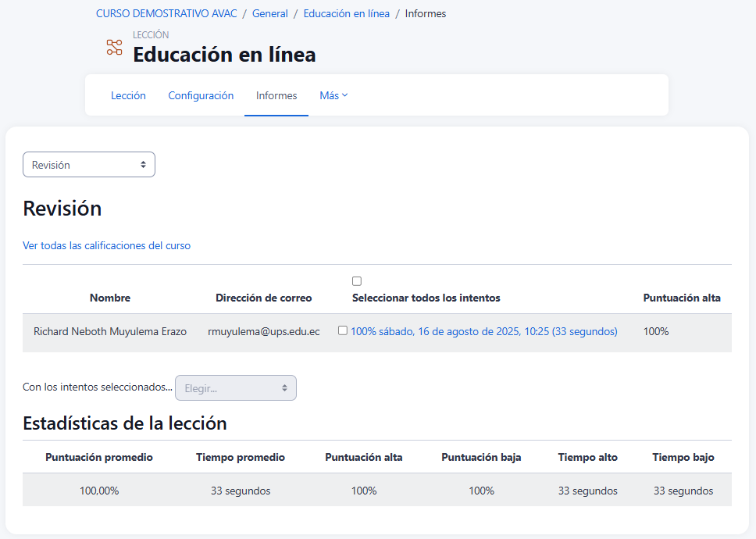The image size is (756, 539).
Task: Open the Configuración tab
Action: [201, 95]
